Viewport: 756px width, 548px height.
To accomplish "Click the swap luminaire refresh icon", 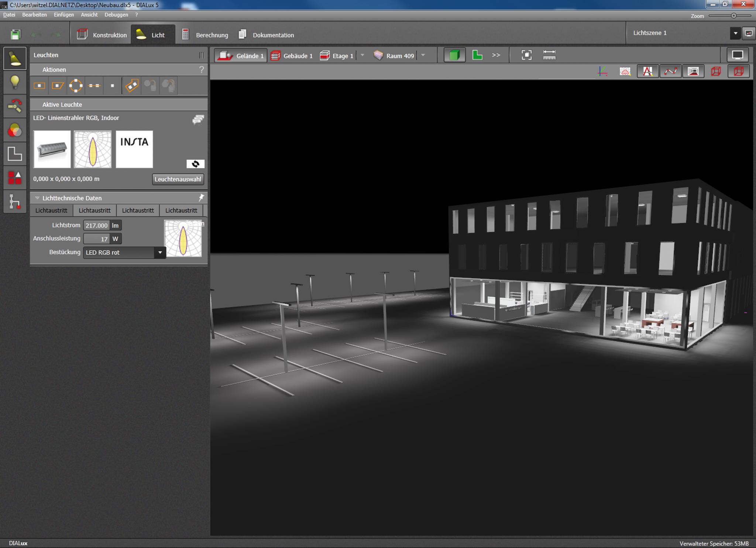I will click(195, 164).
